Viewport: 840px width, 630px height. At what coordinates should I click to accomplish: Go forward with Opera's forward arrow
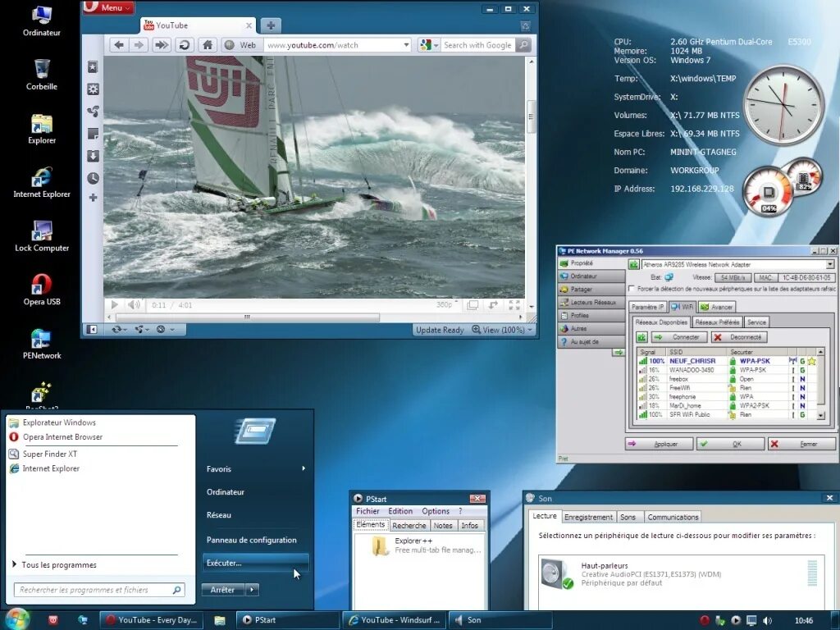click(139, 45)
